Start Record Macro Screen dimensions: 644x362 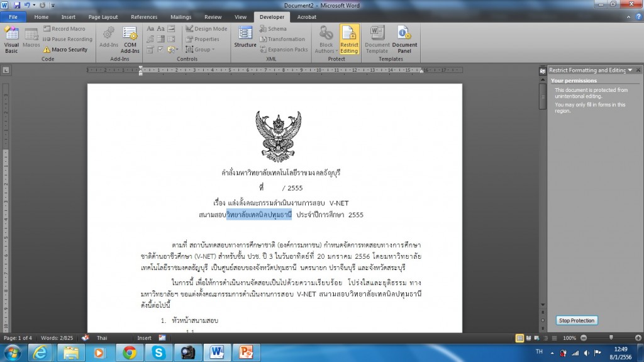point(65,29)
